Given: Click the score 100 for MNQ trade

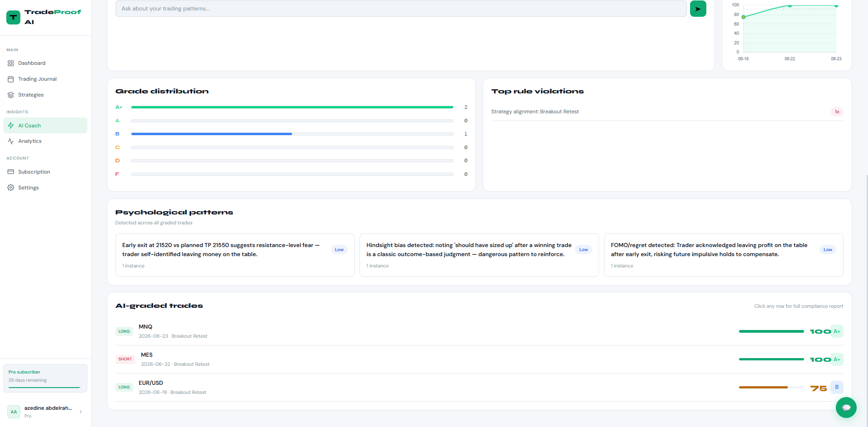Looking at the screenshot, I should tap(820, 332).
